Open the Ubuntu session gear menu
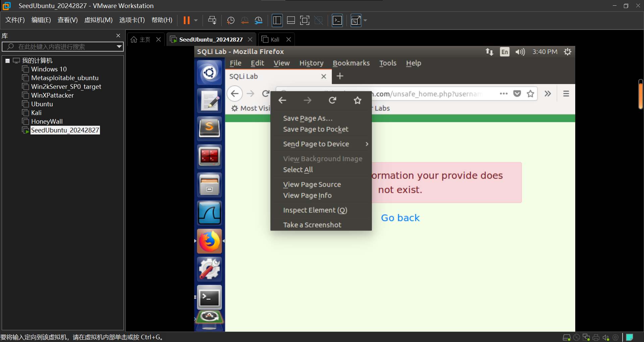644x342 pixels. tap(568, 52)
